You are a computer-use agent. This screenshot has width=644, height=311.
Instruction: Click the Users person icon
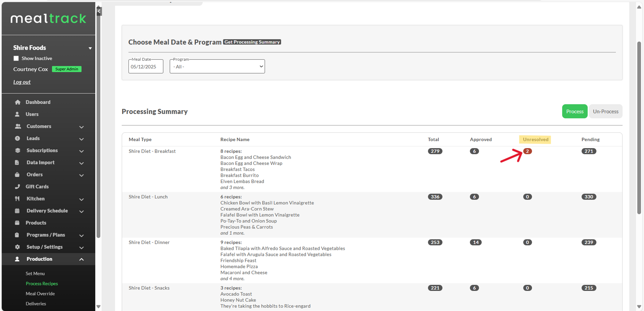click(x=17, y=114)
